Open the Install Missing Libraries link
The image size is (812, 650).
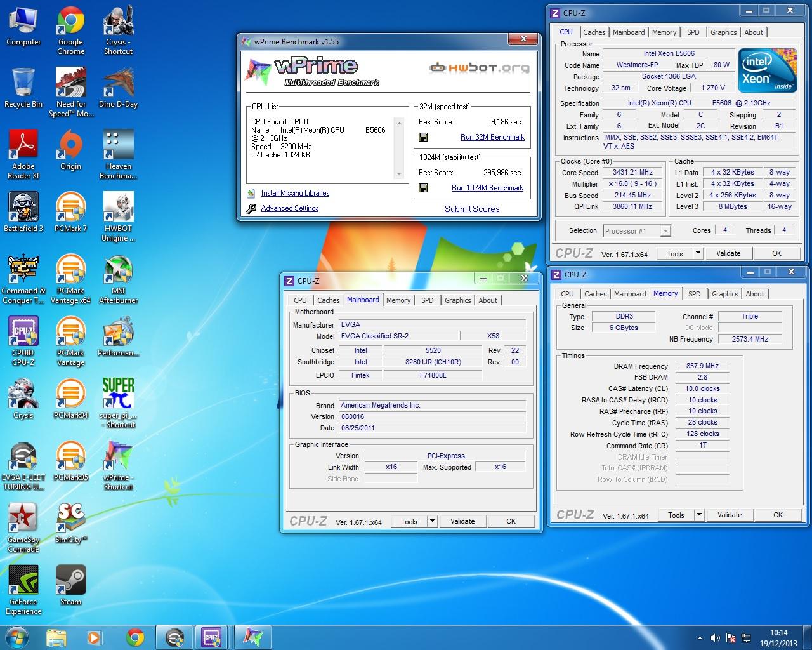point(295,193)
